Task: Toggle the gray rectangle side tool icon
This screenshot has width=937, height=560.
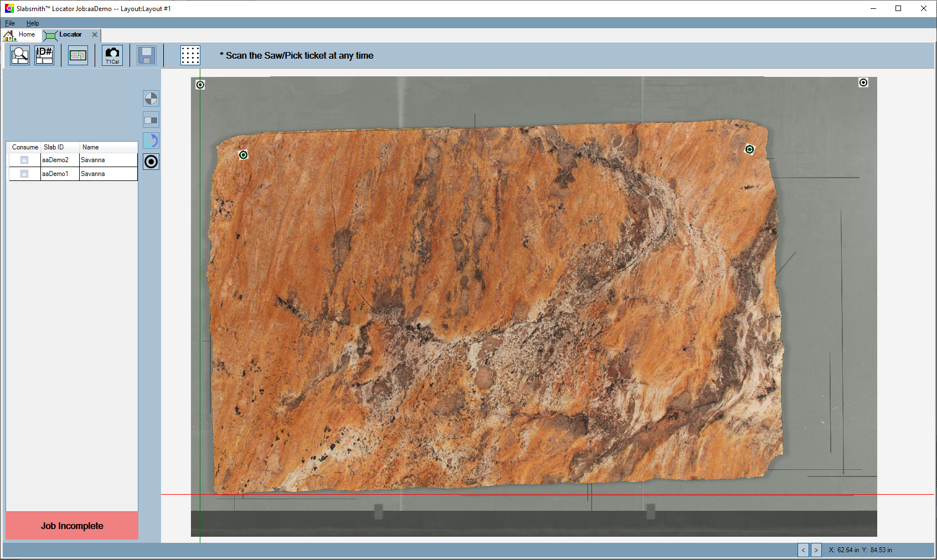Action: [x=151, y=120]
